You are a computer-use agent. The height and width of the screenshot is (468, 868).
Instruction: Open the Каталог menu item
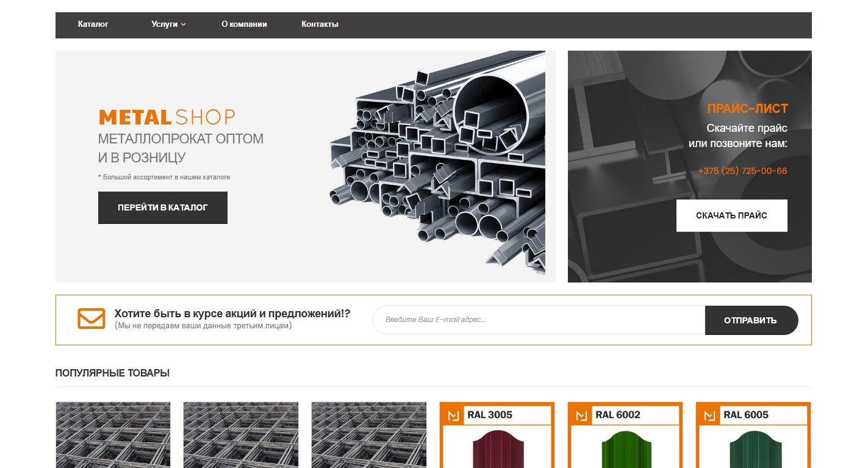pos(93,24)
